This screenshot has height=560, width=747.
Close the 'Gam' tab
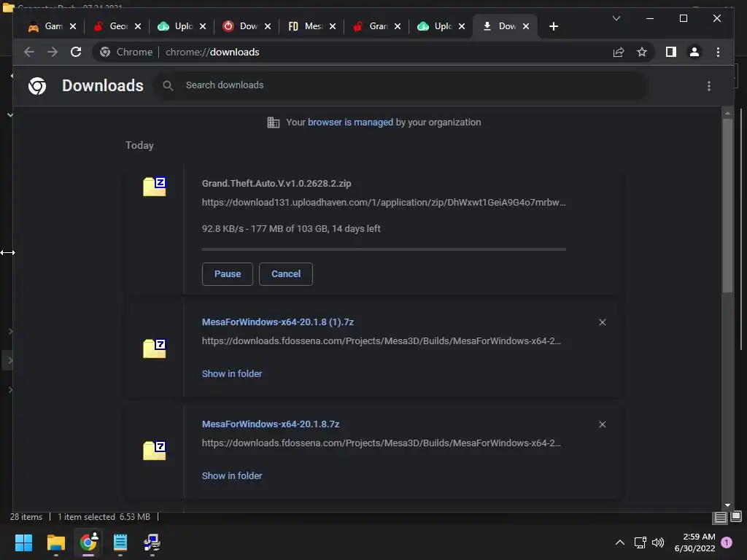[x=73, y=26]
